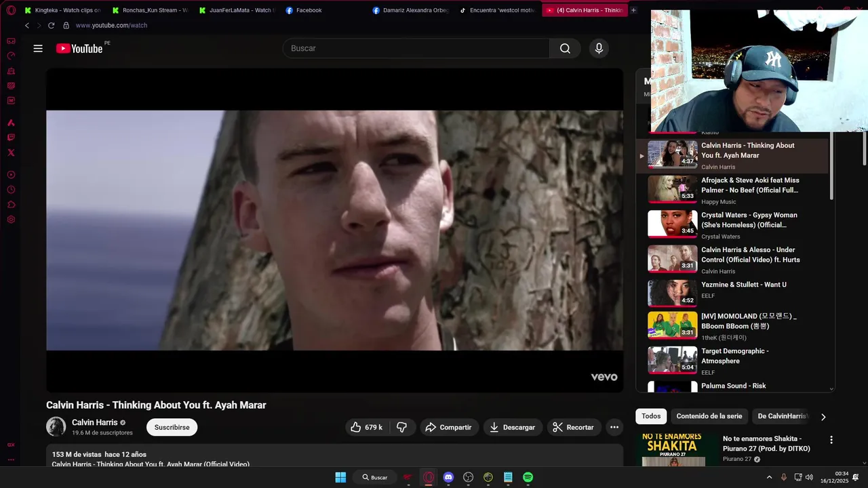This screenshot has width=868, height=488.
Task: Dislike the video
Action: click(x=401, y=427)
